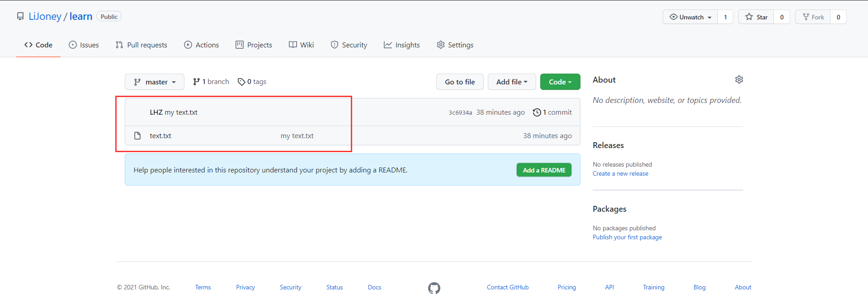
Task: Go to the Pull requests tab
Action: [x=142, y=45]
